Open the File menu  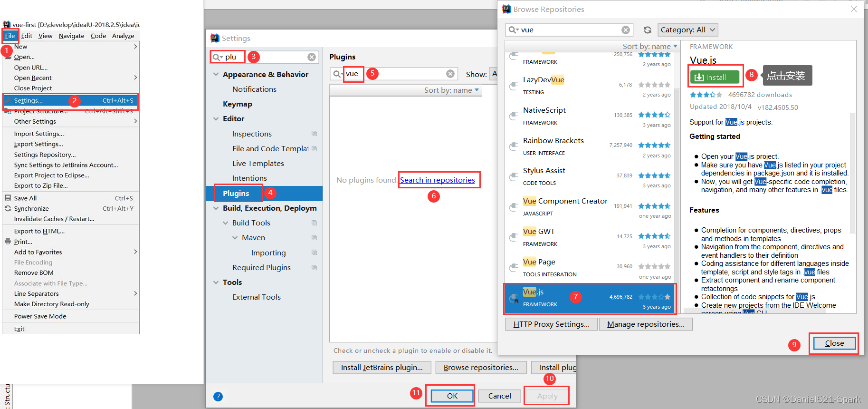coord(10,36)
